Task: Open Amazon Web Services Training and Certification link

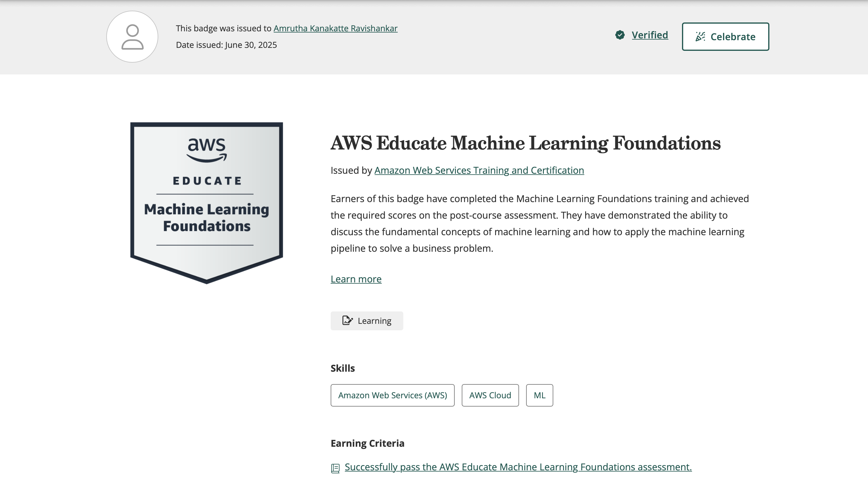Action: [479, 170]
